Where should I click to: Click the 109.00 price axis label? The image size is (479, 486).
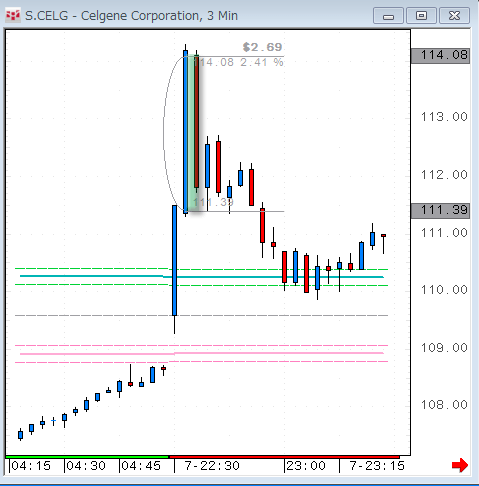click(x=444, y=348)
